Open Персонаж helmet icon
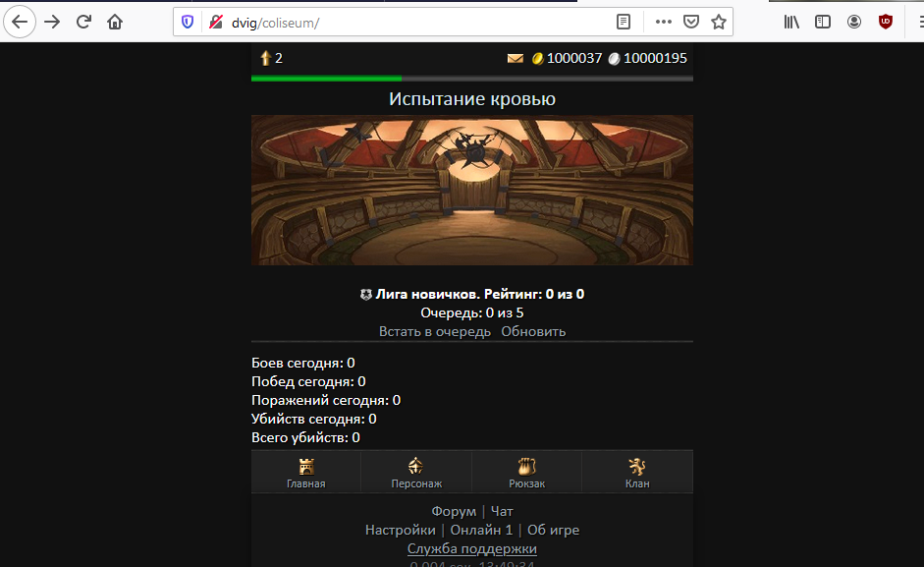 pyautogui.click(x=416, y=466)
